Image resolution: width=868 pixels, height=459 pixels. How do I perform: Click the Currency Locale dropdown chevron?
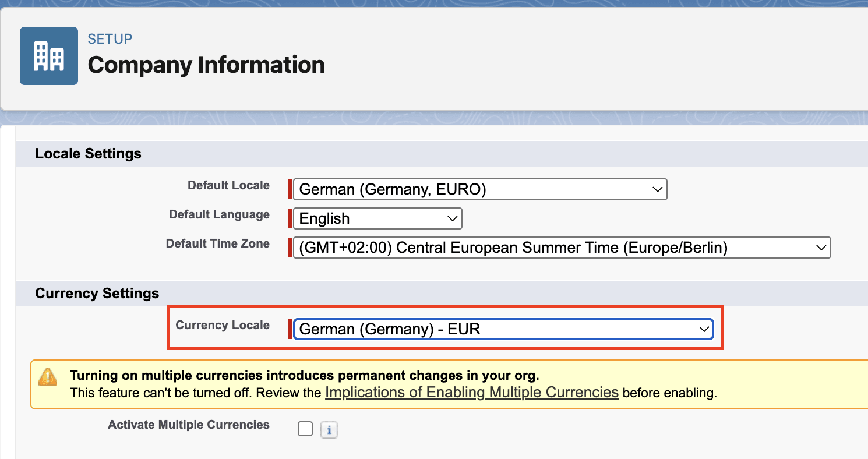point(704,329)
